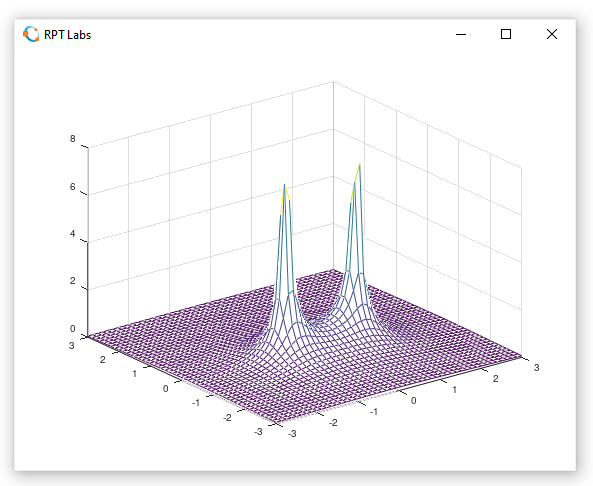This screenshot has width=593, height=486.
Task: Minimize the RPT Labs window
Action: [461, 34]
